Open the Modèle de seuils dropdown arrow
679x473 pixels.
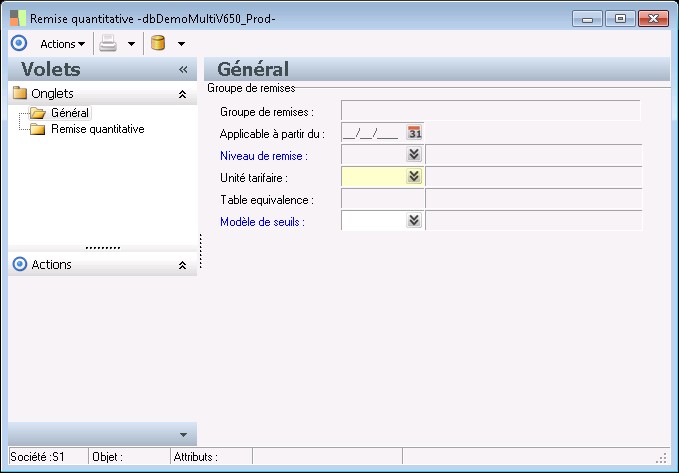pos(414,220)
